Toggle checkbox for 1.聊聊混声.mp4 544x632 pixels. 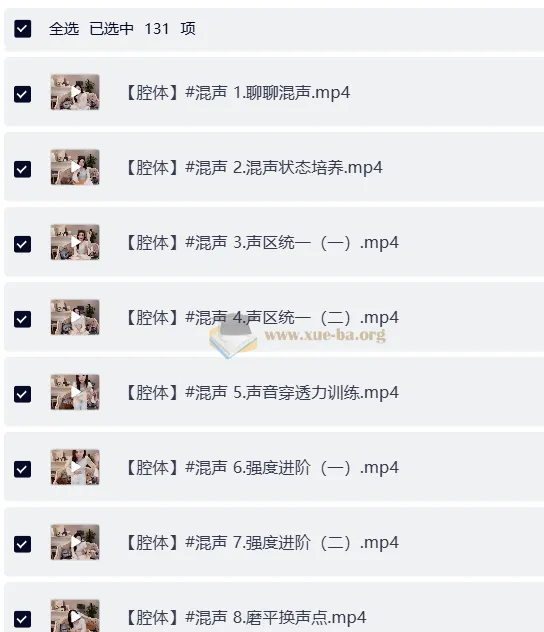click(x=23, y=94)
